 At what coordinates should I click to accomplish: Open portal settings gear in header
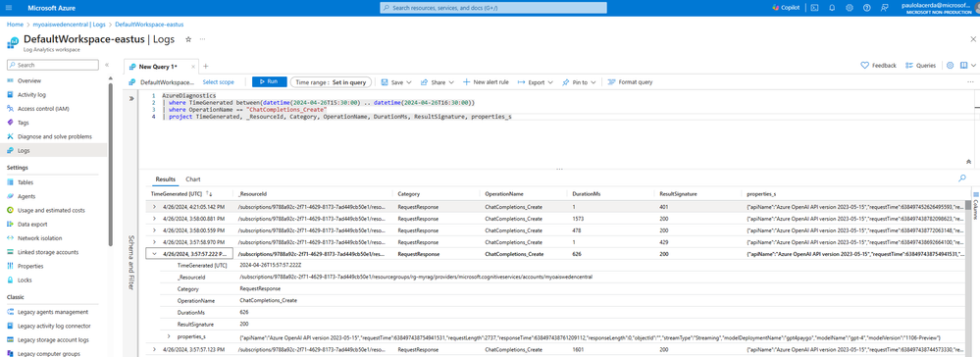point(850,8)
